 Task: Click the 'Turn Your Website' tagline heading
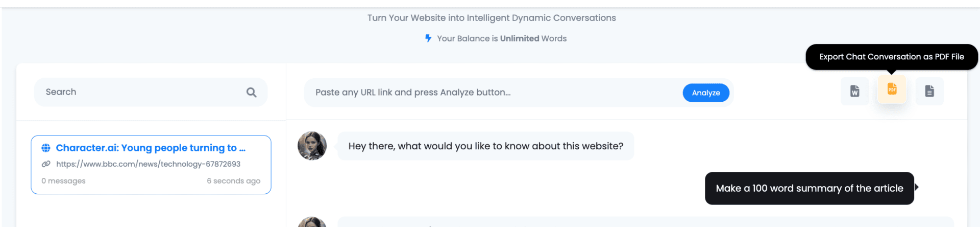(492, 18)
